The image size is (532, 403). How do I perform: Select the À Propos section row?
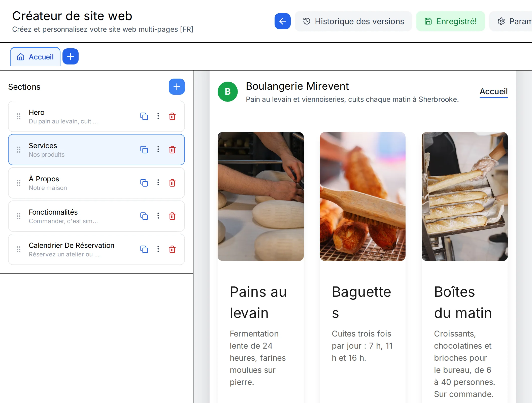(96, 183)
